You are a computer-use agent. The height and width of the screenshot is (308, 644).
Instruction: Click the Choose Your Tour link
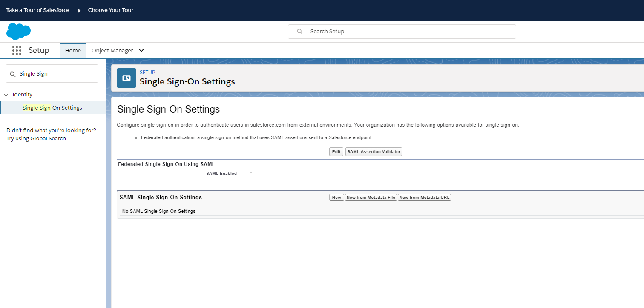111,10
